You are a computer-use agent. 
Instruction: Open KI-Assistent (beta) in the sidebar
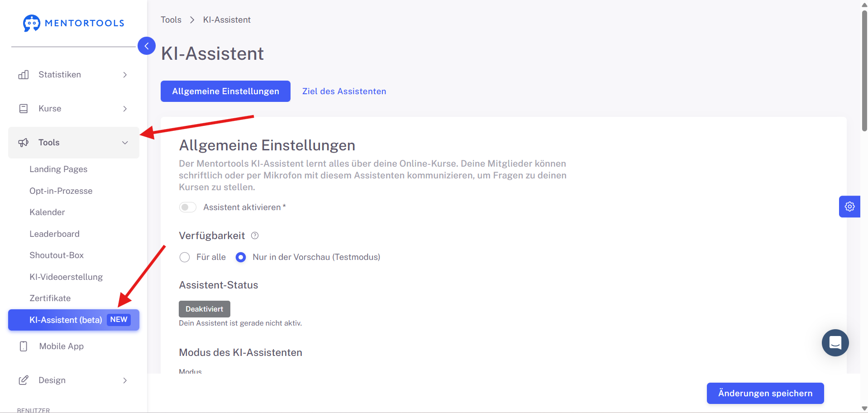point(74,320)
